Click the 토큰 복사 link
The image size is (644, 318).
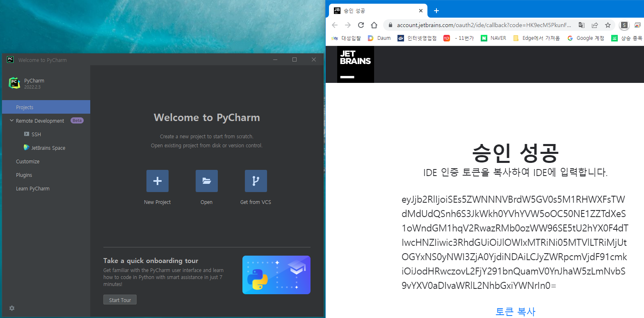516,311
